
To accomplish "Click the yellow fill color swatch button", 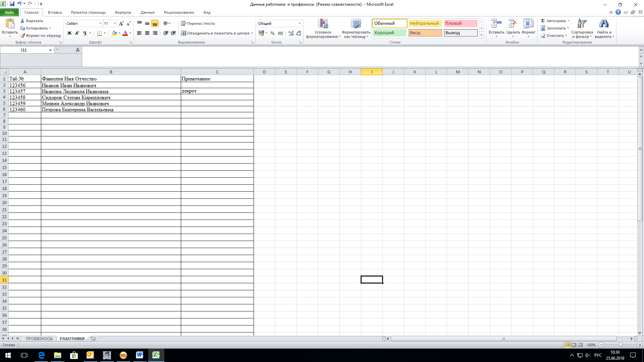I will click(114, 33).
